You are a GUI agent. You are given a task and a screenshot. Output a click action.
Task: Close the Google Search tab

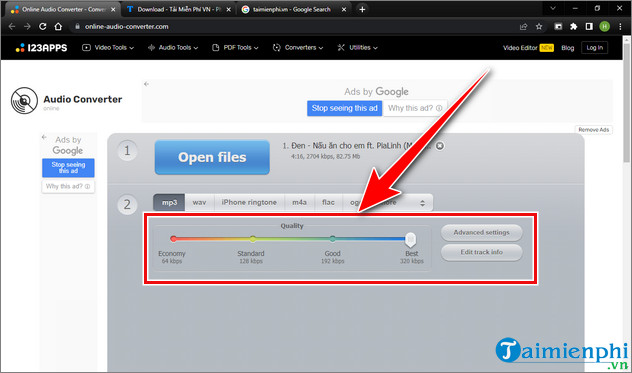point(344,9)
